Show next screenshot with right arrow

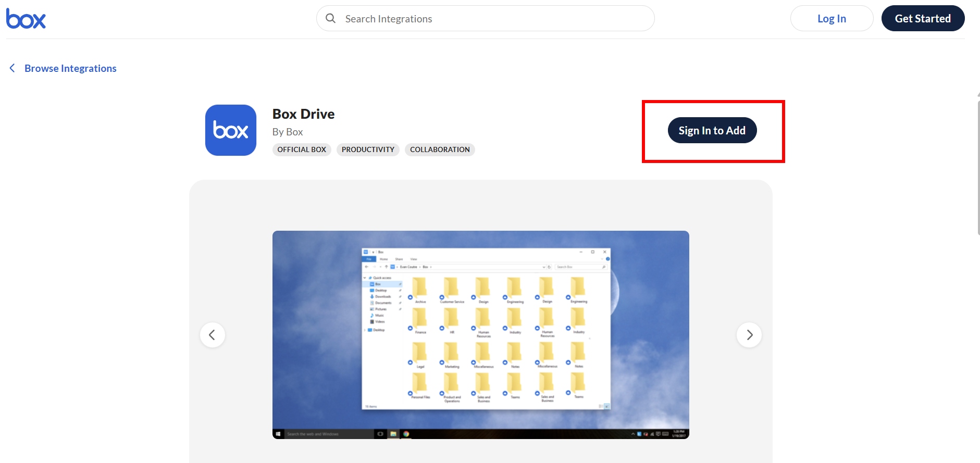click(x=749, y=335)
